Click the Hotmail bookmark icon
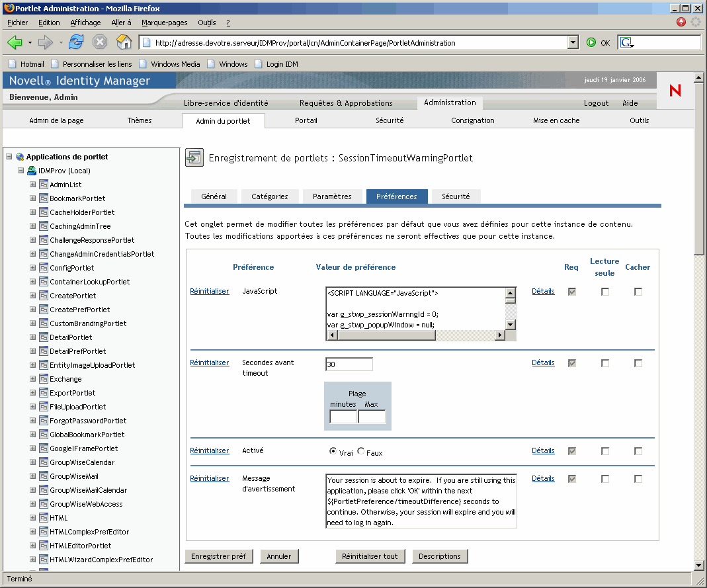707x588 pixels. [x=13, y=64]
